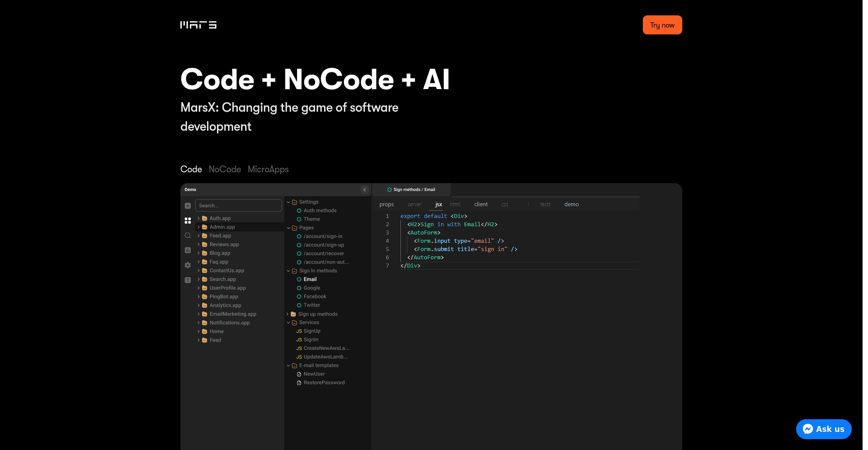Click the JS icon beside SignUp
Image resolution: width=868 pixels, height=450 pixels.
click(x=299, y=332)
